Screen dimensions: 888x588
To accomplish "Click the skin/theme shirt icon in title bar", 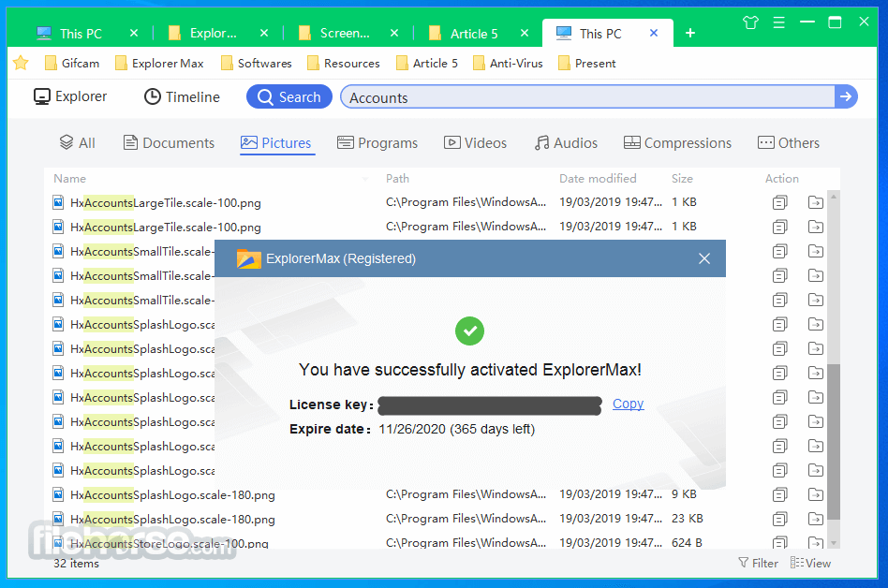I will coord(750,22).
